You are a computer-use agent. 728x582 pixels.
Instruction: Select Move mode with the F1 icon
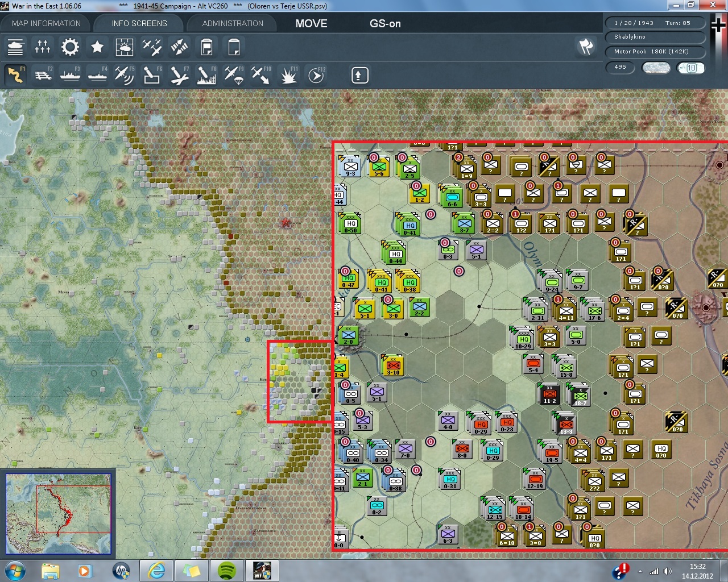pos(15,75)
